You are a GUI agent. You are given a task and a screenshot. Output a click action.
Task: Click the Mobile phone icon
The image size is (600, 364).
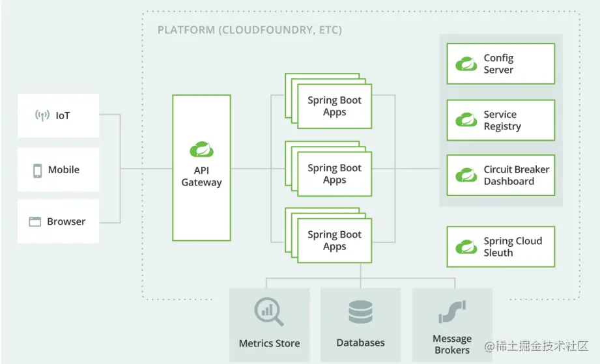point(38,171)
